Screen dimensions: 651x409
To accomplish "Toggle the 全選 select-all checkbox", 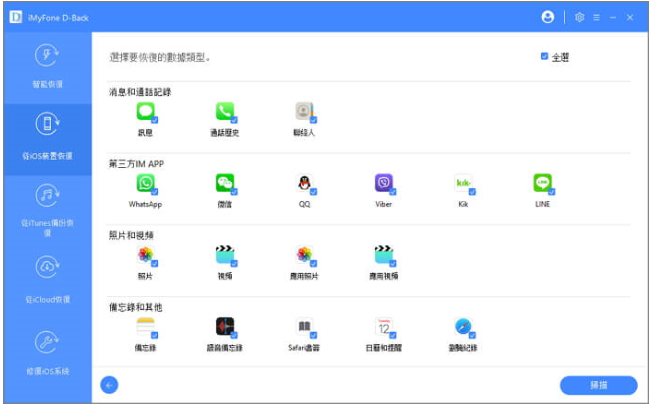I will click(x=544, y=56).
